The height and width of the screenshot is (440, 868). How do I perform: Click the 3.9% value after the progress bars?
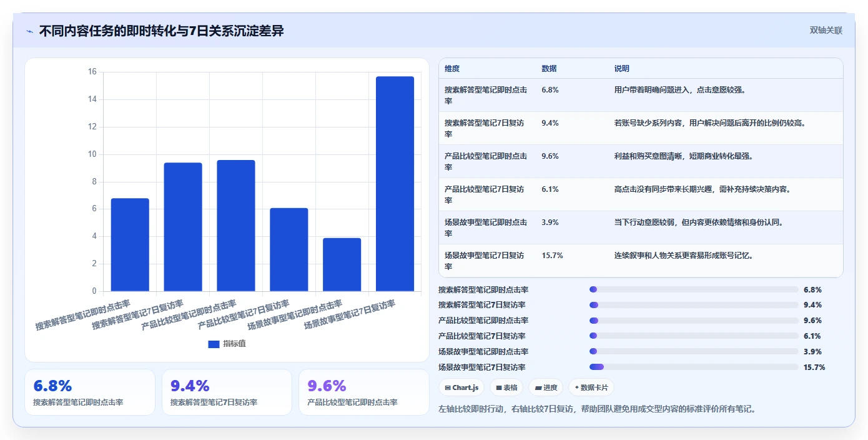[812, 352]
